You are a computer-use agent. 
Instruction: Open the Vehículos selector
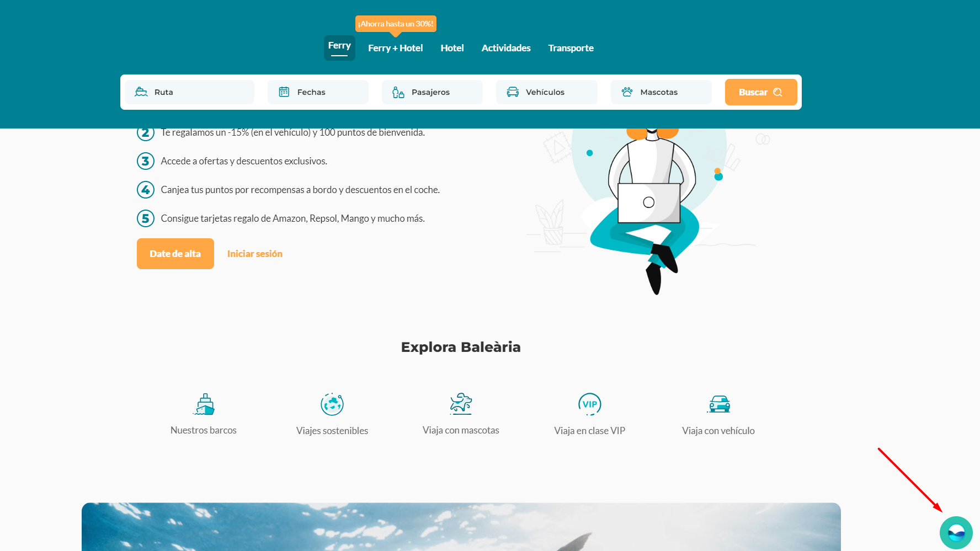pyautogui.click(x=546, y=92)
